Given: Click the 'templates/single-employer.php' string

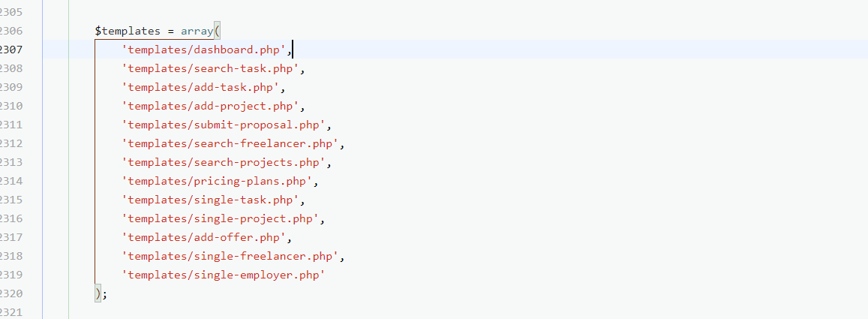Looking at the screenshot, I should 224,275.
